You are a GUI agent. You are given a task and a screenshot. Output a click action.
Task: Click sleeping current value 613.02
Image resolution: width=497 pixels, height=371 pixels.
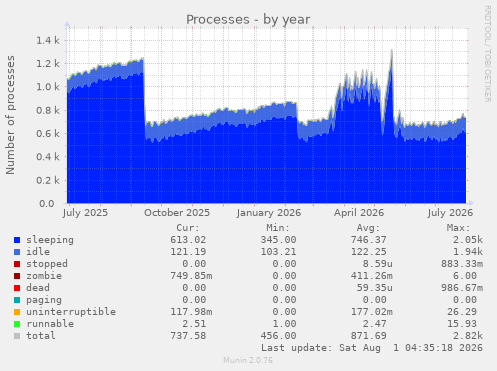pos(188,240)
